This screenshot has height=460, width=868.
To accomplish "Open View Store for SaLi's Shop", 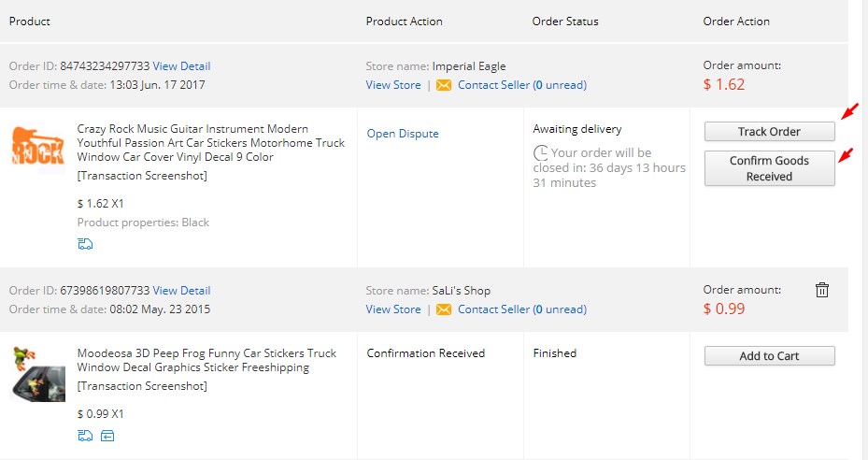I will point(393,309).
